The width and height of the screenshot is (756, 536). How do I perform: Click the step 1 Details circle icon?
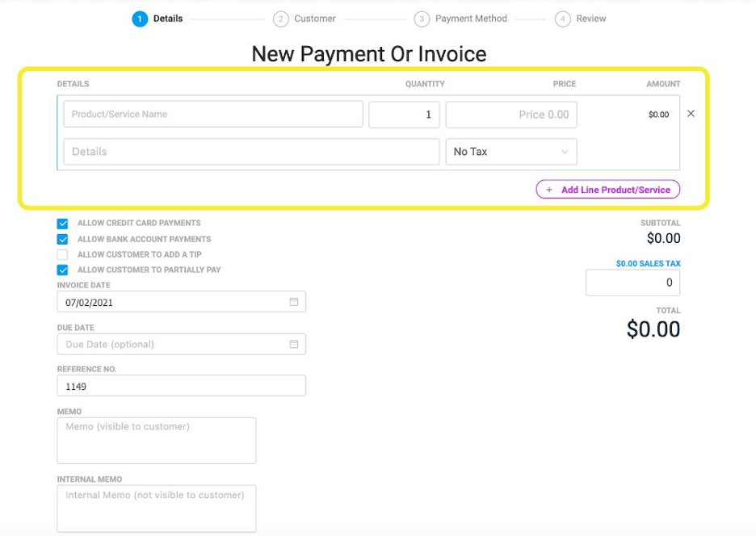click(x=140, y=19)
